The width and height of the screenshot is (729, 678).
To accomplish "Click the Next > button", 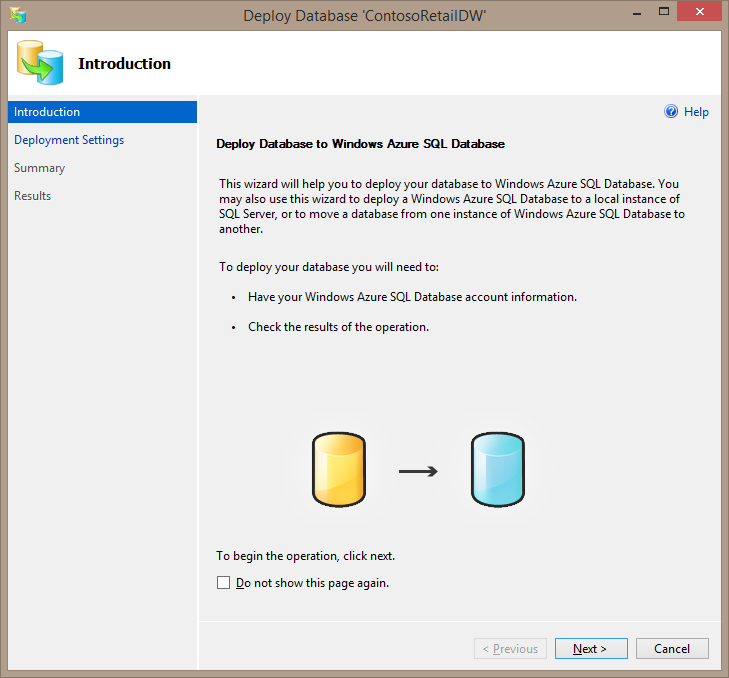I will tap(591, 649).
